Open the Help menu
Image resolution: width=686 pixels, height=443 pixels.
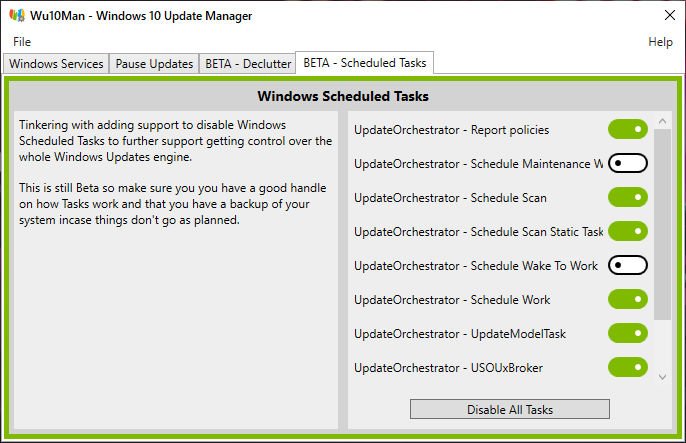[x=660, y=42]
